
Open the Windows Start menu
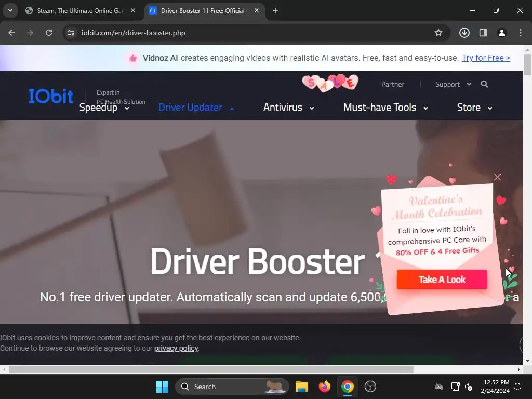pyautogui.click(x=162, y=387)
